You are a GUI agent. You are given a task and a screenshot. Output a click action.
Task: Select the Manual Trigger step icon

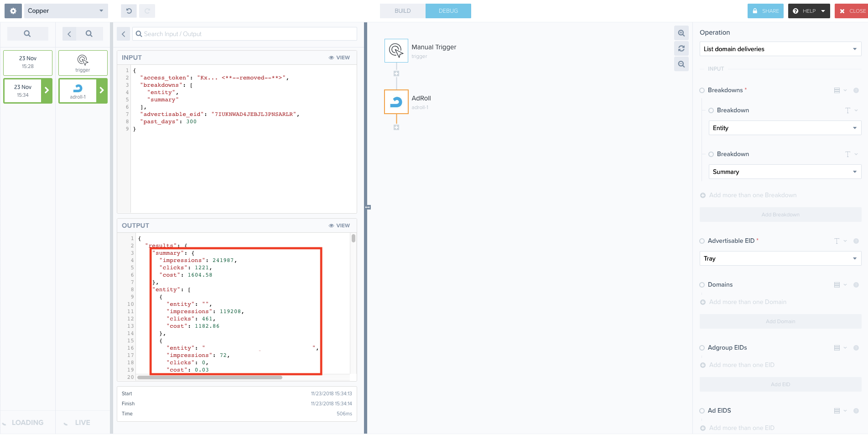coord(396,50)
